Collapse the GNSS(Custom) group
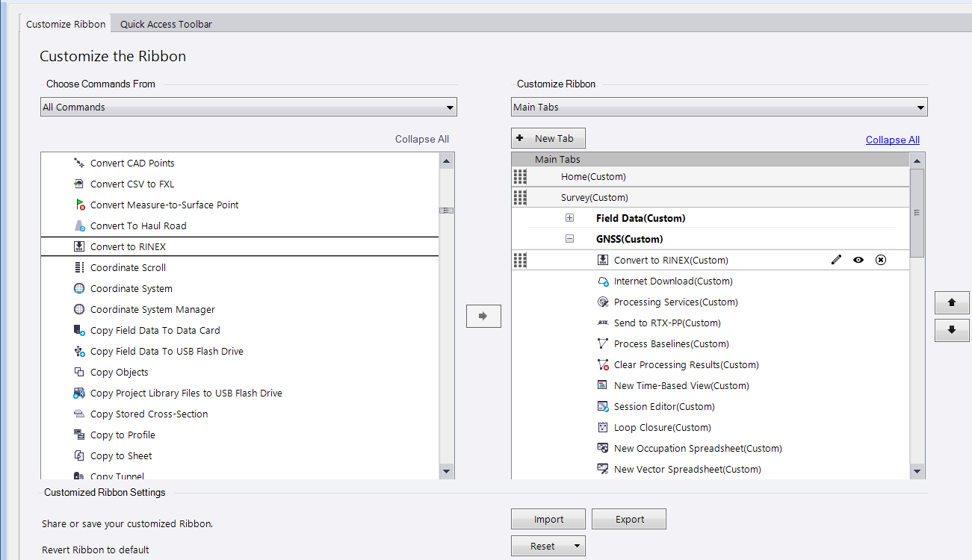Screen dimensions: 972x560 click(x=569, y=239)
